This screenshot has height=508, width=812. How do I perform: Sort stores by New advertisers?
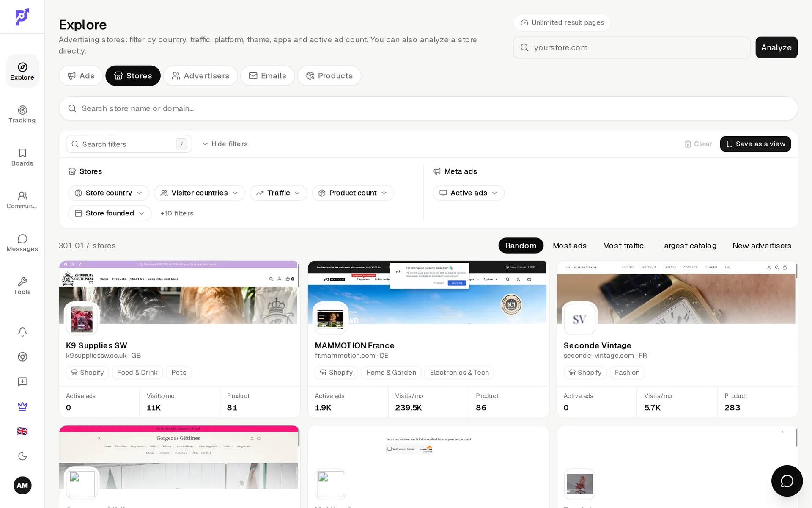762,246
